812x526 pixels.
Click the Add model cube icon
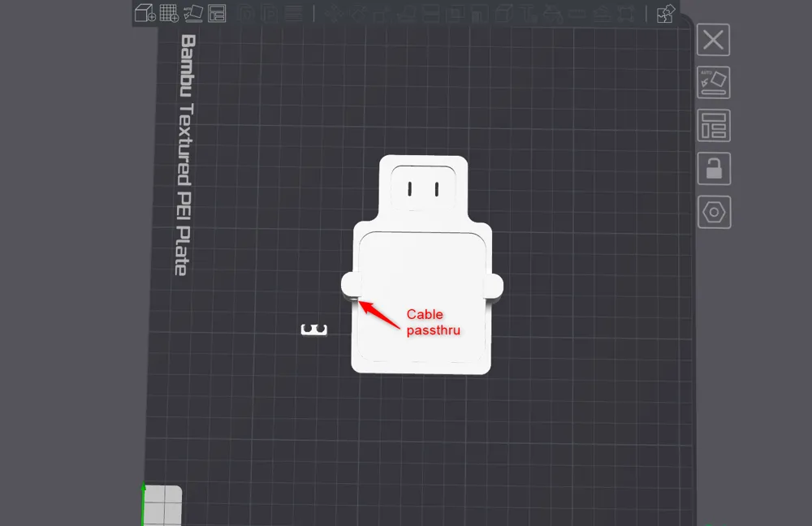(x=145, y=13)
